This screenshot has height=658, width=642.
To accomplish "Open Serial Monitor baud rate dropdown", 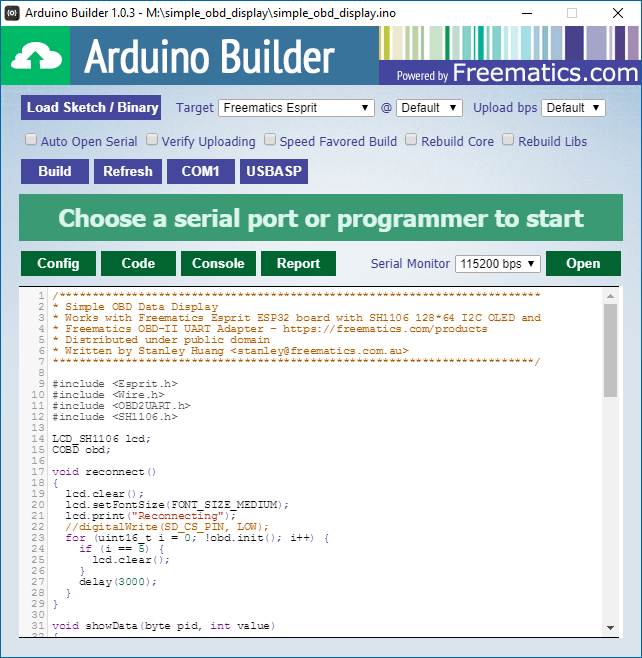I will pyautogui.click(x=498, y=264).
